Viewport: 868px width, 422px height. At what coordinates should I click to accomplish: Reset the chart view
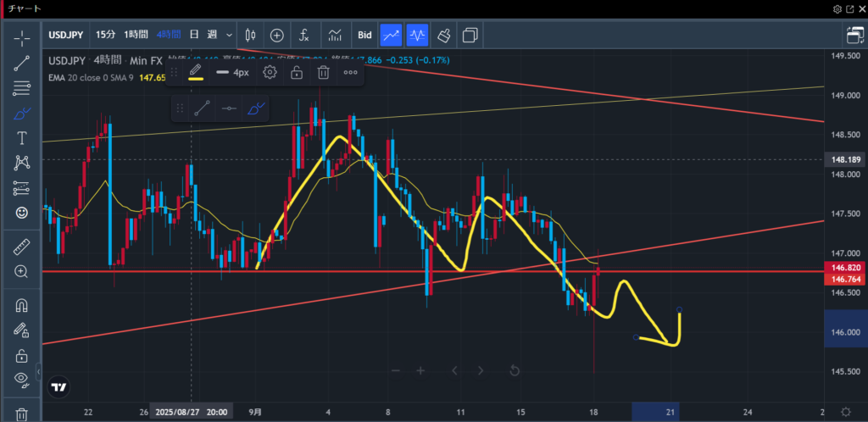coord(515,370)
